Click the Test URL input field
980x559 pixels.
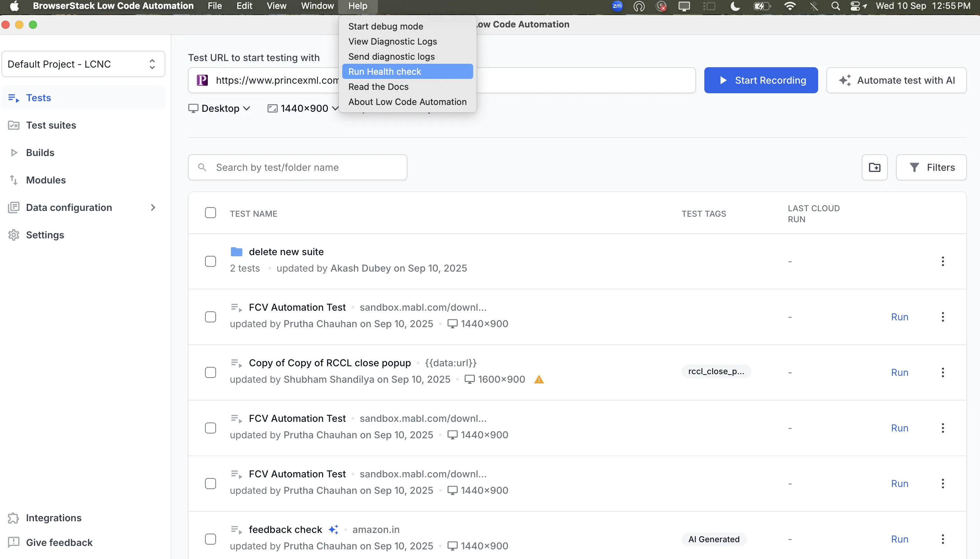441,80
